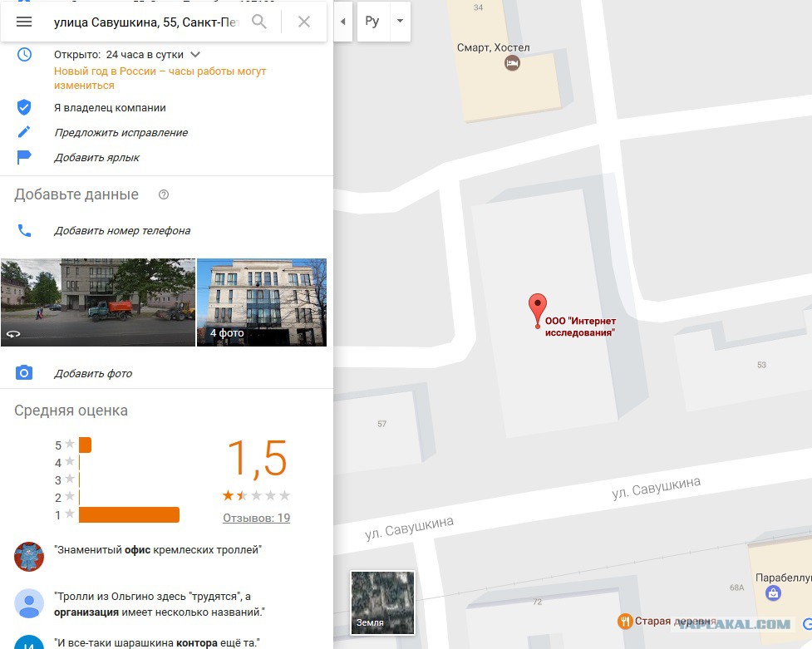Click the clock opening hours icon
812x649 pixels.
[x=24, y=54]
